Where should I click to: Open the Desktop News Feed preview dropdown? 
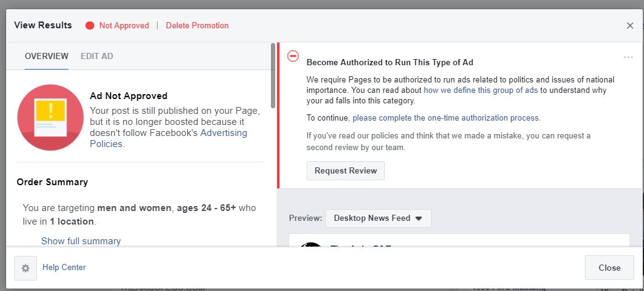click(378, 218)
